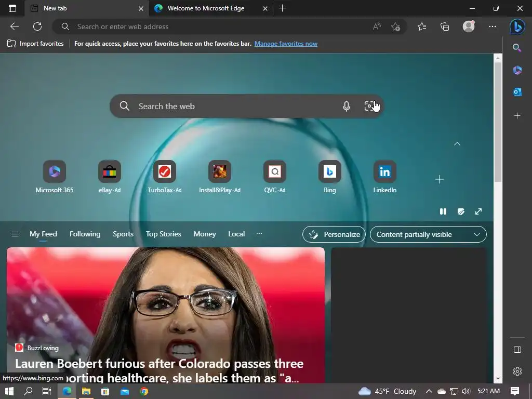Viewport: 532px width, 399px height.
Task: Open the feed hamburger menu
Action: [x=15, y=234]
